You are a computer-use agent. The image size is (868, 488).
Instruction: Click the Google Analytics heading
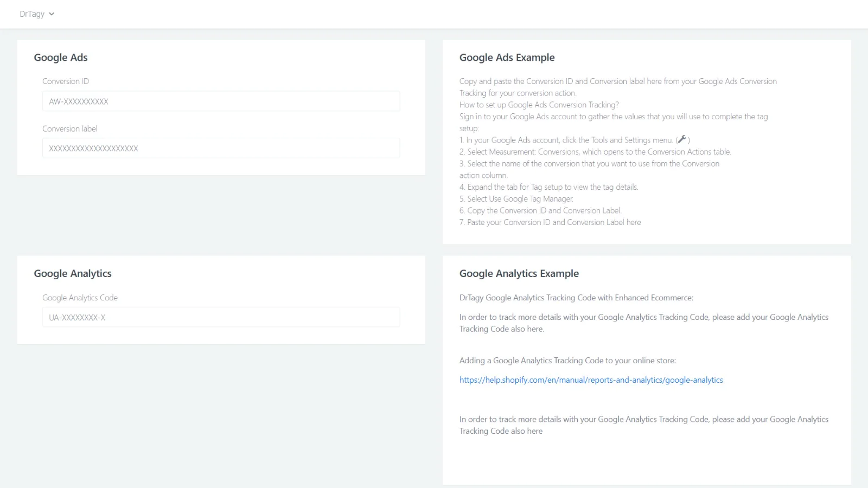(x=73, y=274)
